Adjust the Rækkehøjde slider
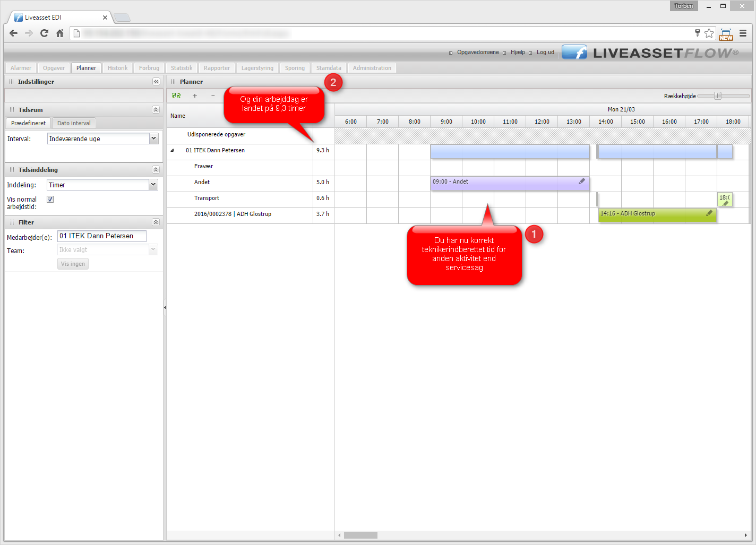This screenshot has width=756, height=545. click(718, 96)
